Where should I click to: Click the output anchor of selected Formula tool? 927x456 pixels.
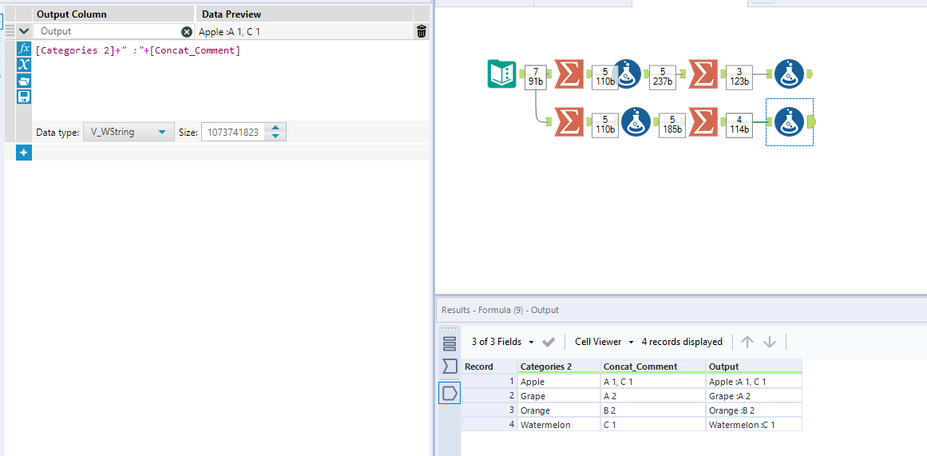(811, 122)
